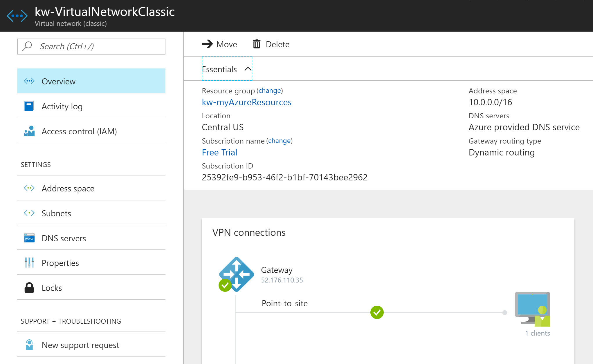Click the Essentials chevron arrow
The height and width of the screenshot is (364, 593).
click(248, 69)
